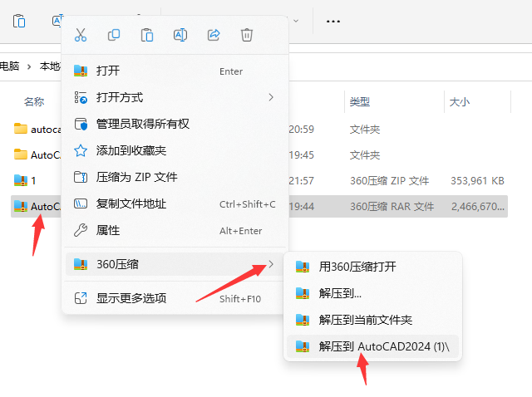Click the Copy icon in context menu

[x=114, y=35]
